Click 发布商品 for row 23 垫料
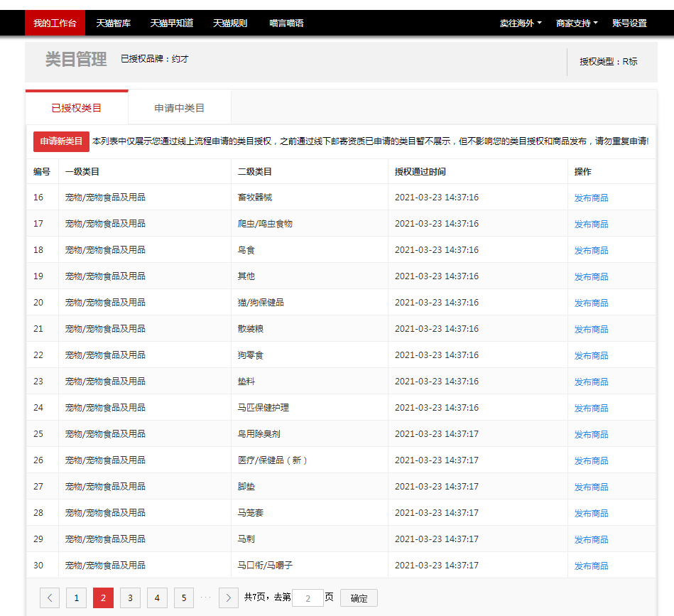674x616 pixels. click(x=592, y=382)
